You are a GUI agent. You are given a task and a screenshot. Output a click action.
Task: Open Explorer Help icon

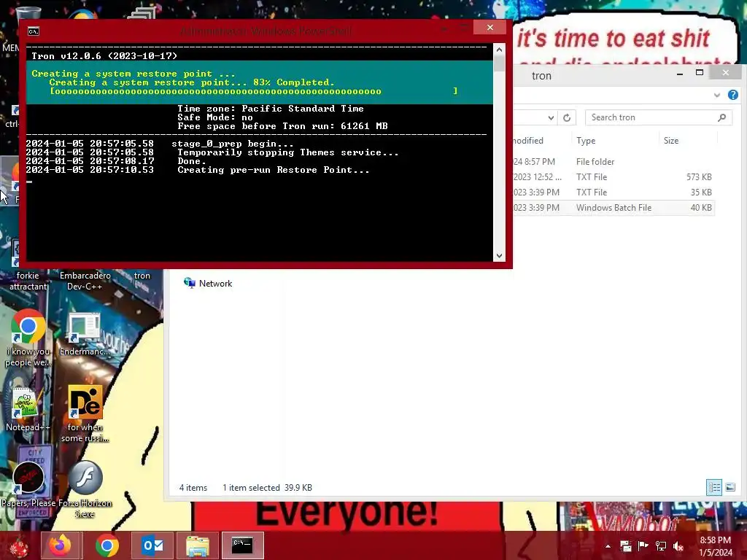coord(732,95)
